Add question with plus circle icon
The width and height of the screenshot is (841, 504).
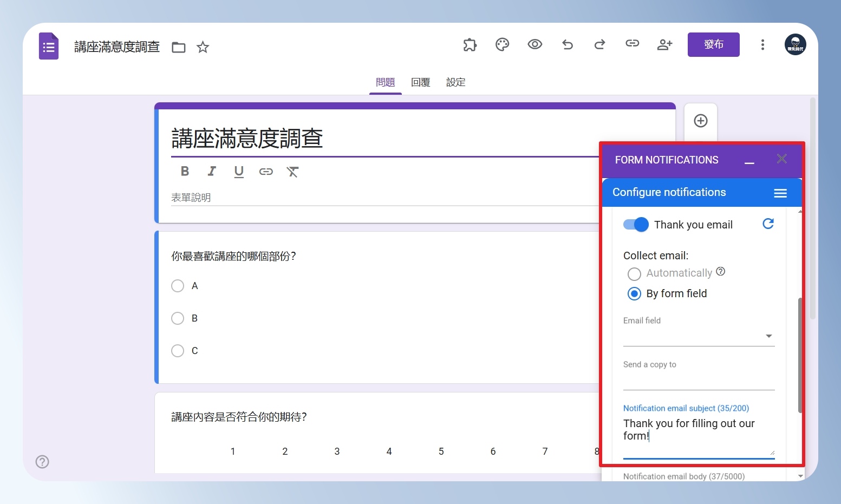point(701,121)
